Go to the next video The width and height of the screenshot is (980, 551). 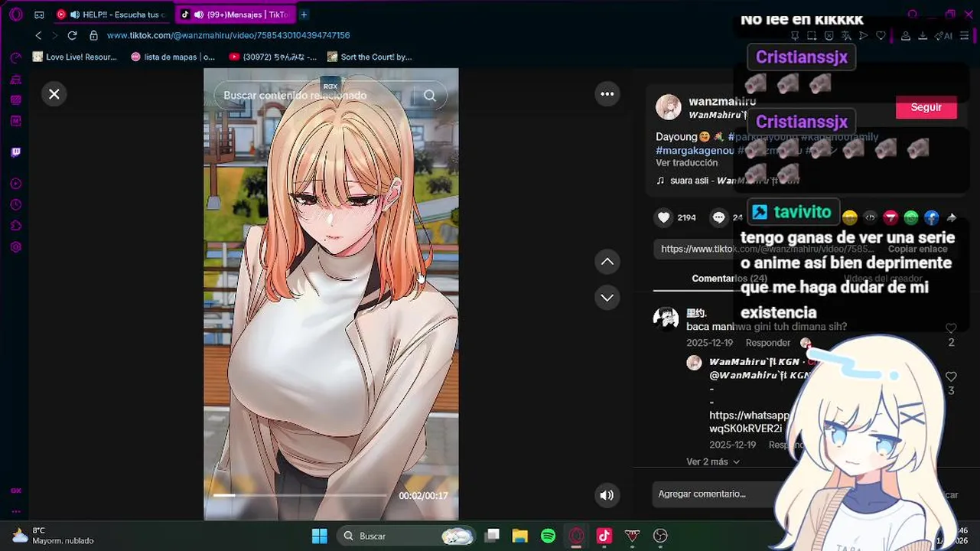[x=607, y=298]
